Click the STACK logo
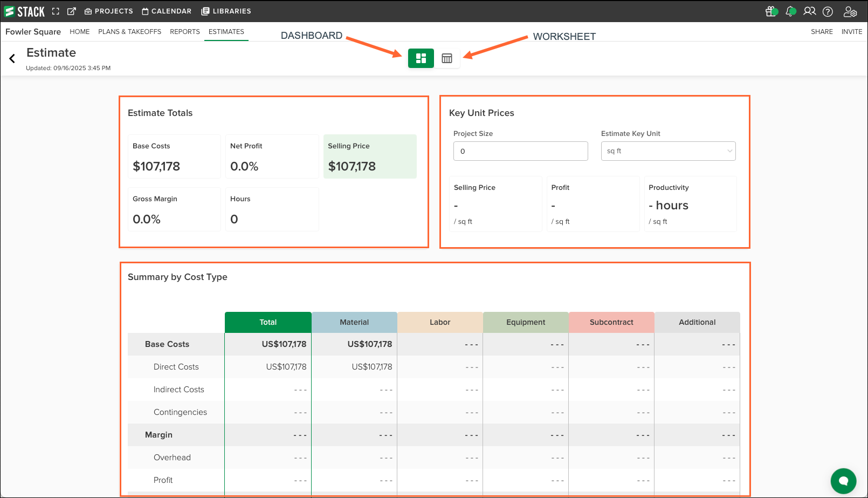868x498 pixels. coord(24,11)
